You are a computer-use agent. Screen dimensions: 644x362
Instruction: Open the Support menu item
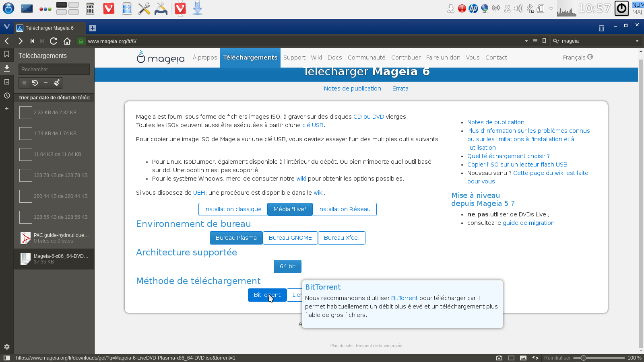(x=294, y=58)
